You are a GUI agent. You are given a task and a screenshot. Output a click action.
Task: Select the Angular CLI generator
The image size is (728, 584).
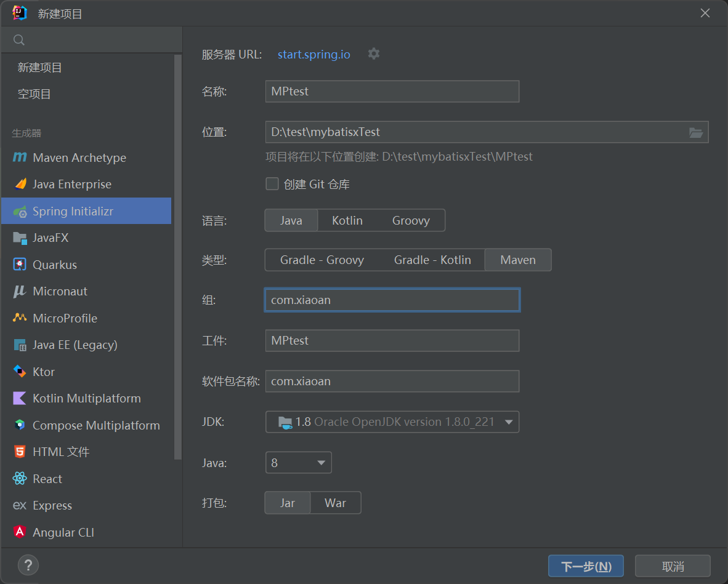pos(65,532)
